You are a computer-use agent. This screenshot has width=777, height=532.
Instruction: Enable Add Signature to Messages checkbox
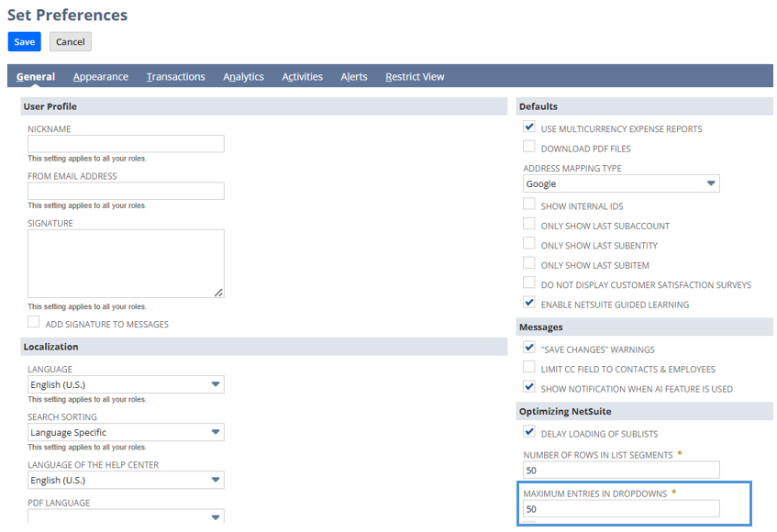point(34,322)
